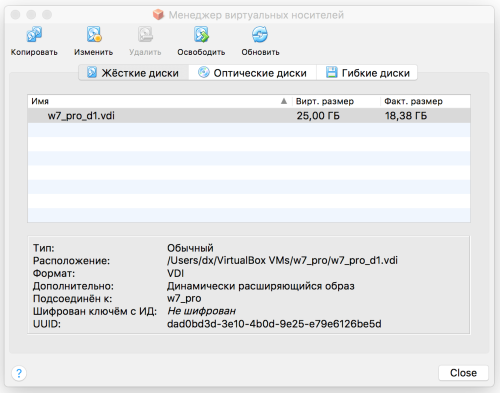The image size is (500, 393).
Task: Click the Копировать (Copy) disk icon
Action: click(x=34, y=34)
